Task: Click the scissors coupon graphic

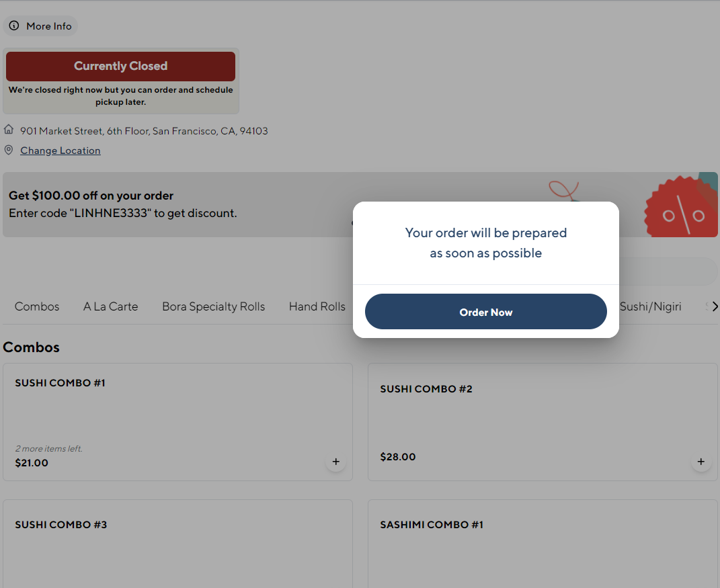Action: 563,190
